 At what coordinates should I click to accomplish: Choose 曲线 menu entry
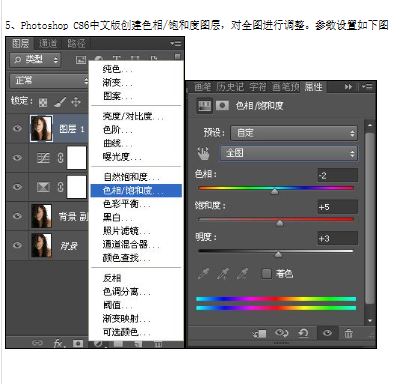point(136,143)
